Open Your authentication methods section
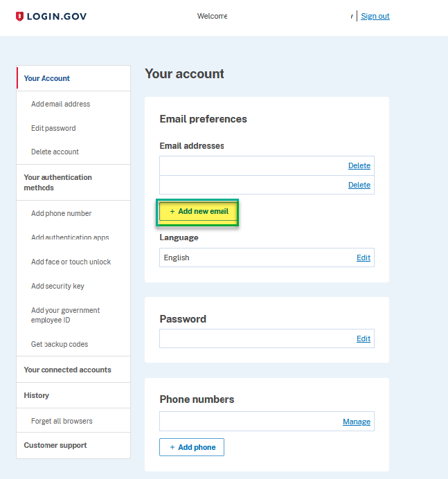 (x=57, y=183)
